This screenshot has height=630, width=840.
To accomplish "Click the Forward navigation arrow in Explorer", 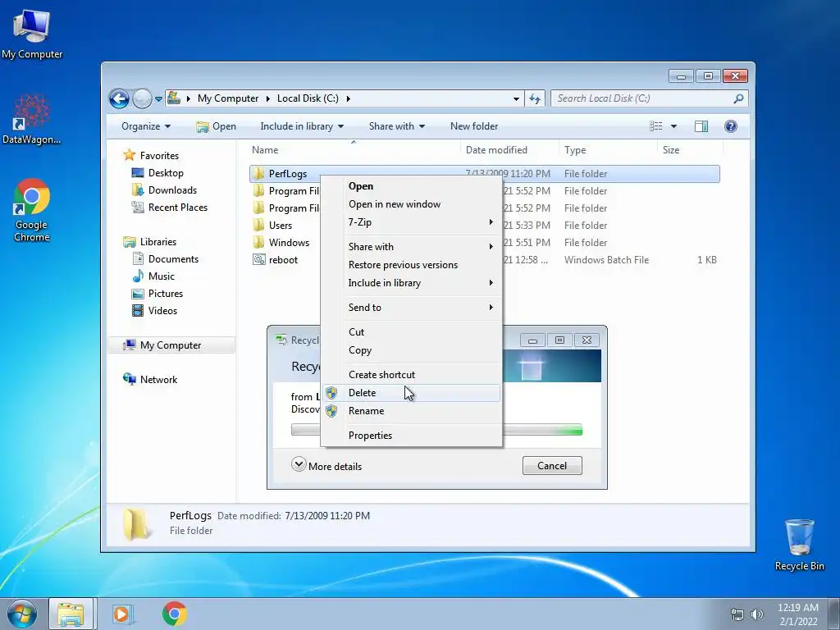I will (x=142, y=98).
